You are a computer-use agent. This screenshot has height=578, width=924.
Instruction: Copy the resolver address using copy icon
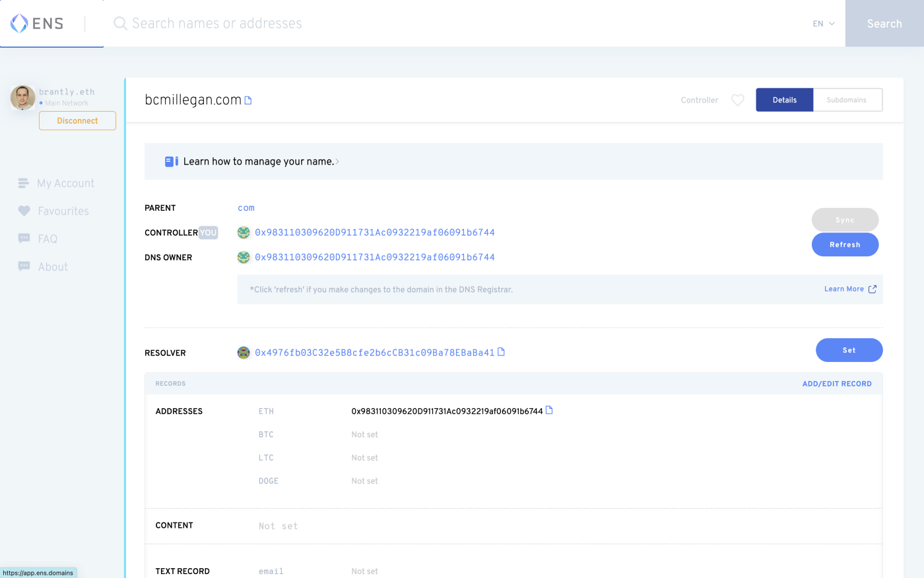[x=501, y=352]
